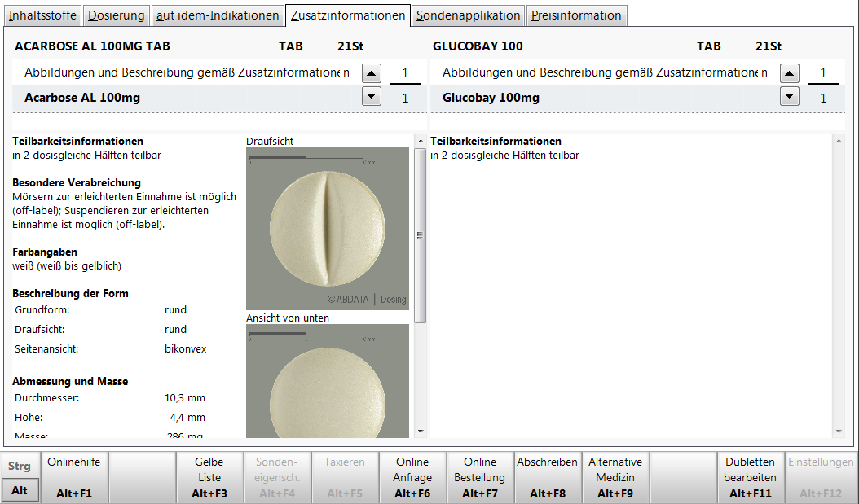Show the Preisinformation tab

click(576, 15)
